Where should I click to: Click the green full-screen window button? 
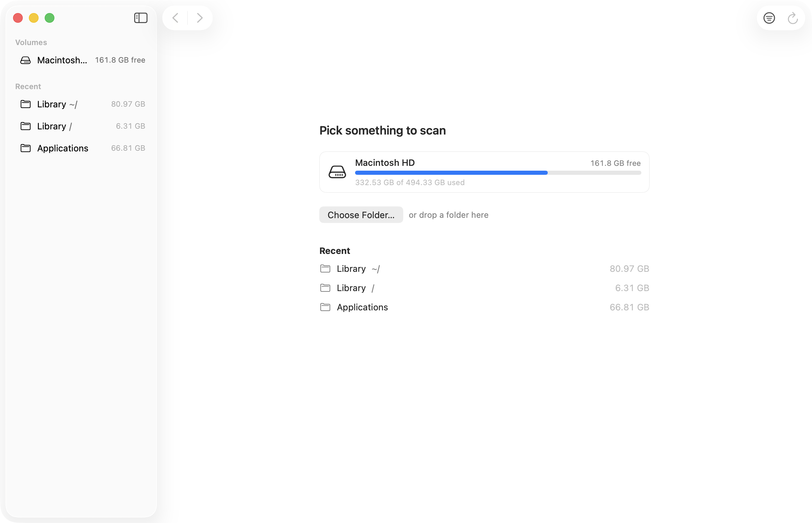(50, 18)
